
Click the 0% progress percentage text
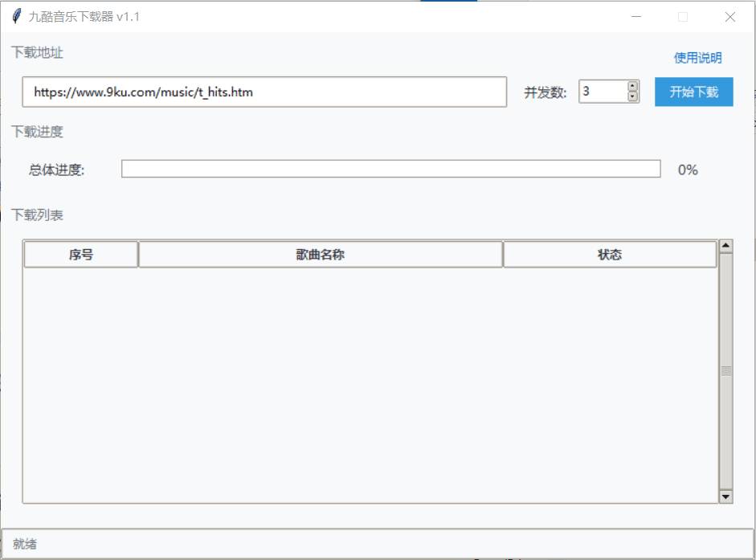689,170
